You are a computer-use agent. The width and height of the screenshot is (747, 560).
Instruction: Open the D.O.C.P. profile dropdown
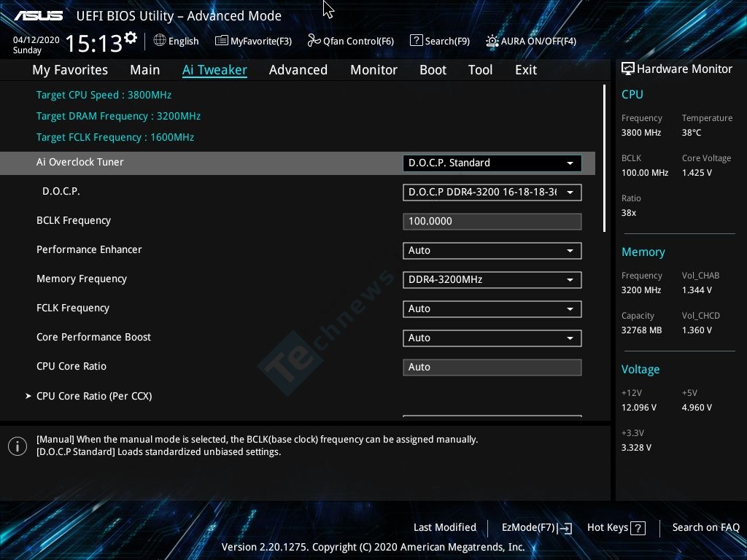pos(492,192)
